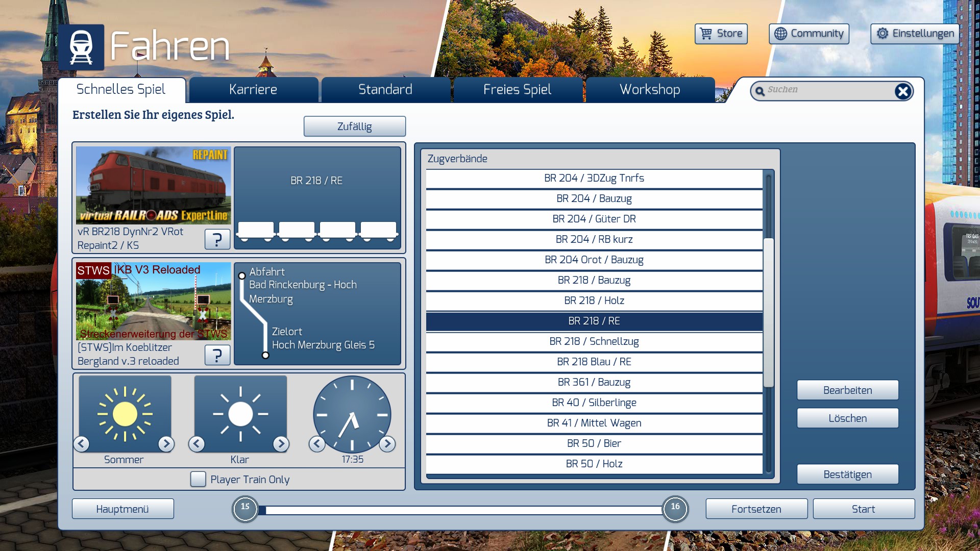The height and width of the screenshot is (551, 980).
Task: Click the Suchen search field
Action: click(827, 91)
